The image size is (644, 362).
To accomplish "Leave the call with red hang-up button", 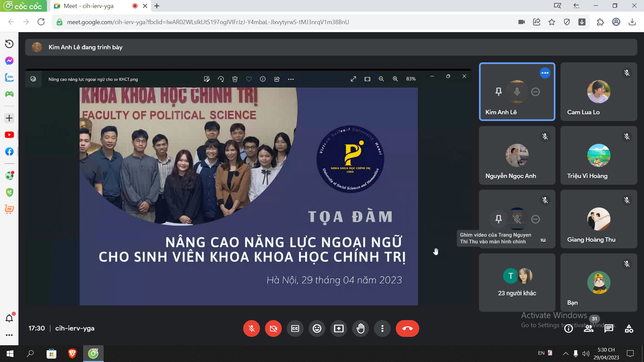I will pyautogui.click(x=408, y=328).
